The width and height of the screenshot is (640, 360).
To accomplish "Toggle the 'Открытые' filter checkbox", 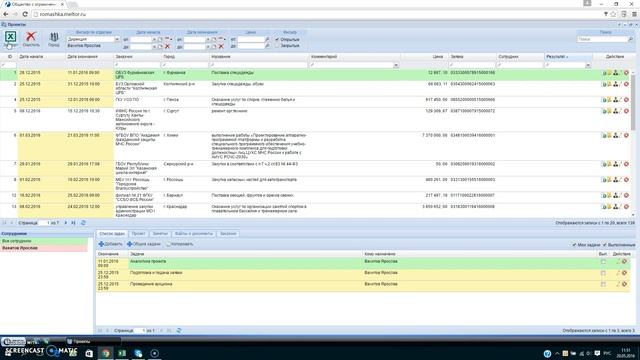I will click(x=277, y=40).
